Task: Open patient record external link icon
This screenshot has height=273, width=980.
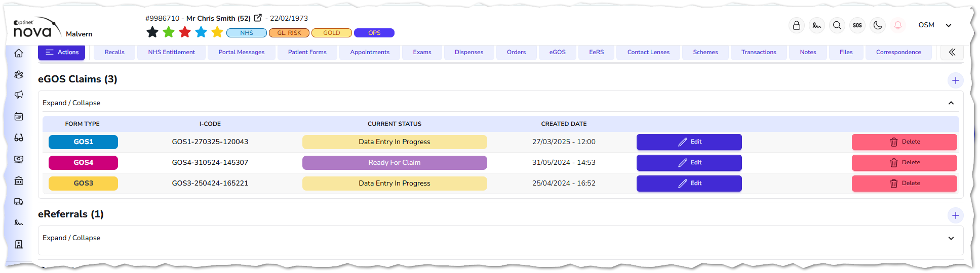Action: (x=258, y=18)
